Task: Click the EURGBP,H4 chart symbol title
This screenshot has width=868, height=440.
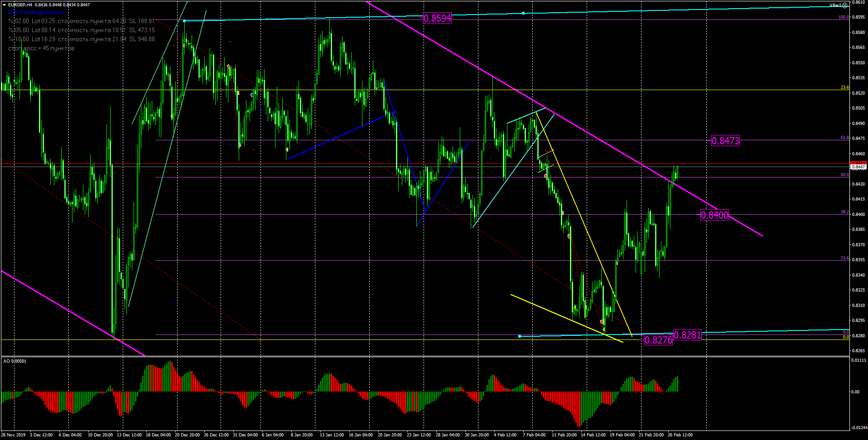Action: 20,5
